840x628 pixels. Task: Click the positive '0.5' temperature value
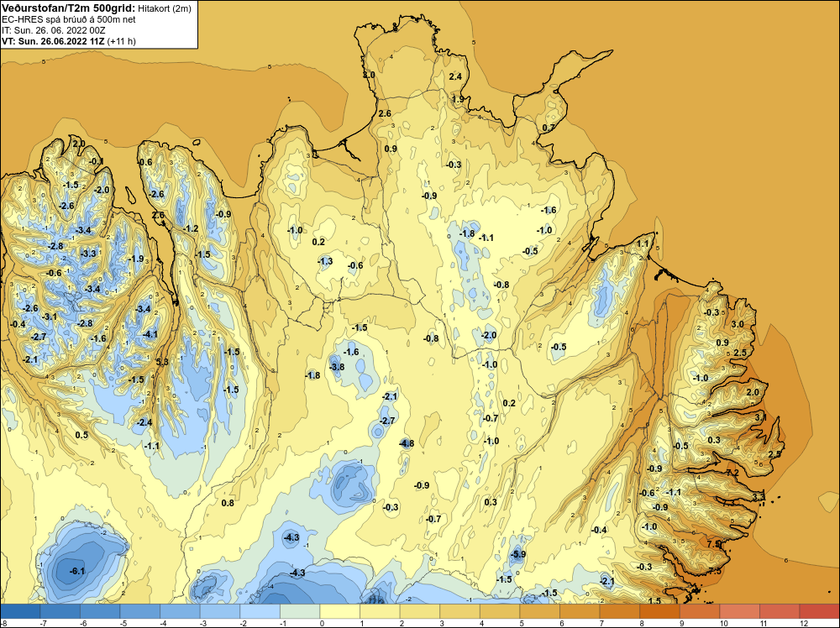pyautogui.click(x=81, y=435)
